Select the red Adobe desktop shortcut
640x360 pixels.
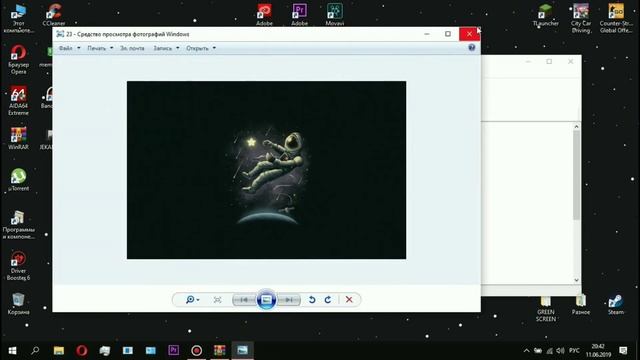(264, 14)
